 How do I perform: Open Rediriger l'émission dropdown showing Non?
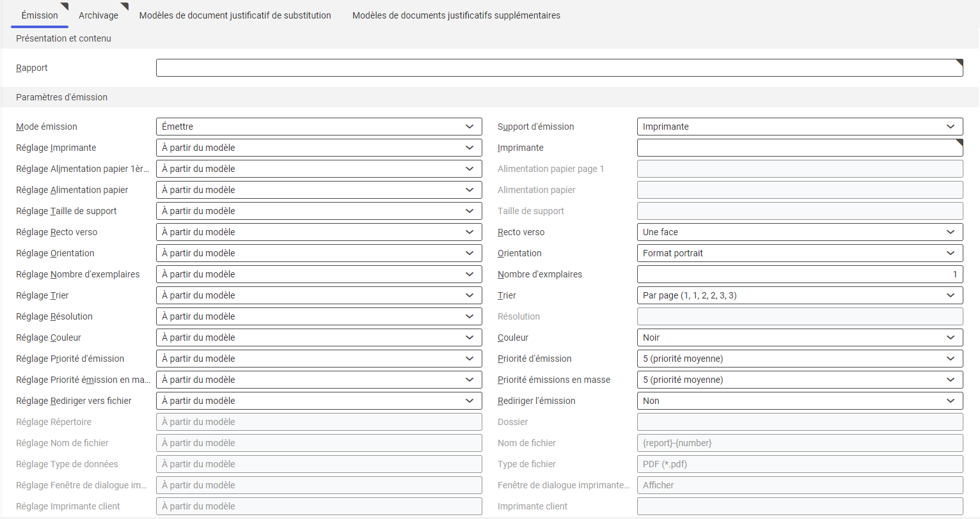pos(800,401)
